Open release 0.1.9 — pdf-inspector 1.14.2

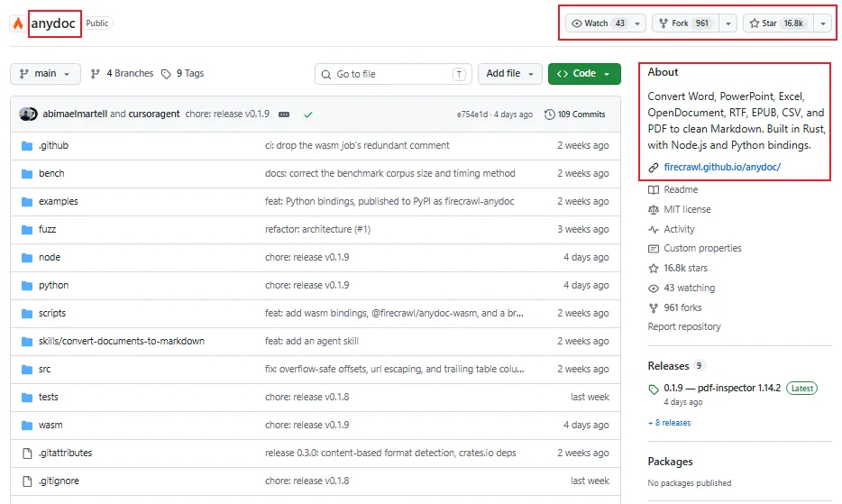click(722, 388)
